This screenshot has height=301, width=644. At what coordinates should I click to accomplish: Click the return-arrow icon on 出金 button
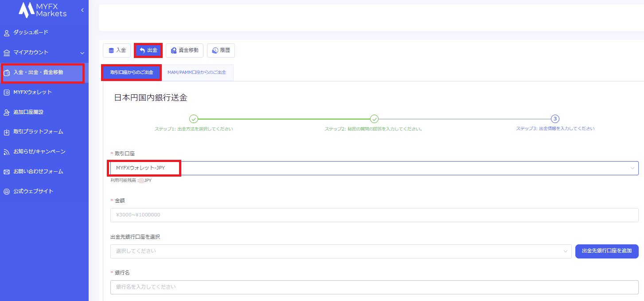(142, 50)
